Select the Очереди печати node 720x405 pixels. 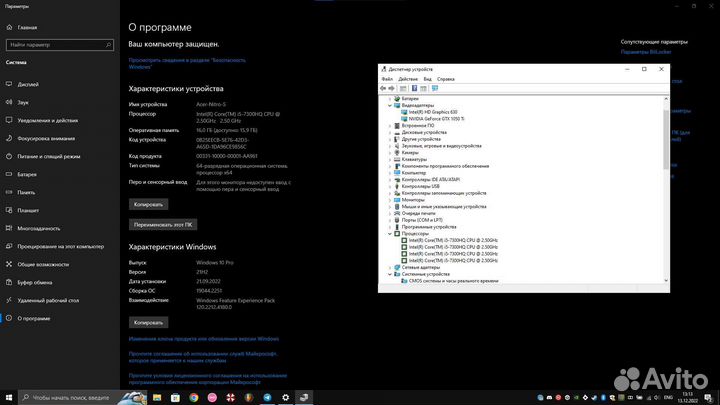point(418,214)
